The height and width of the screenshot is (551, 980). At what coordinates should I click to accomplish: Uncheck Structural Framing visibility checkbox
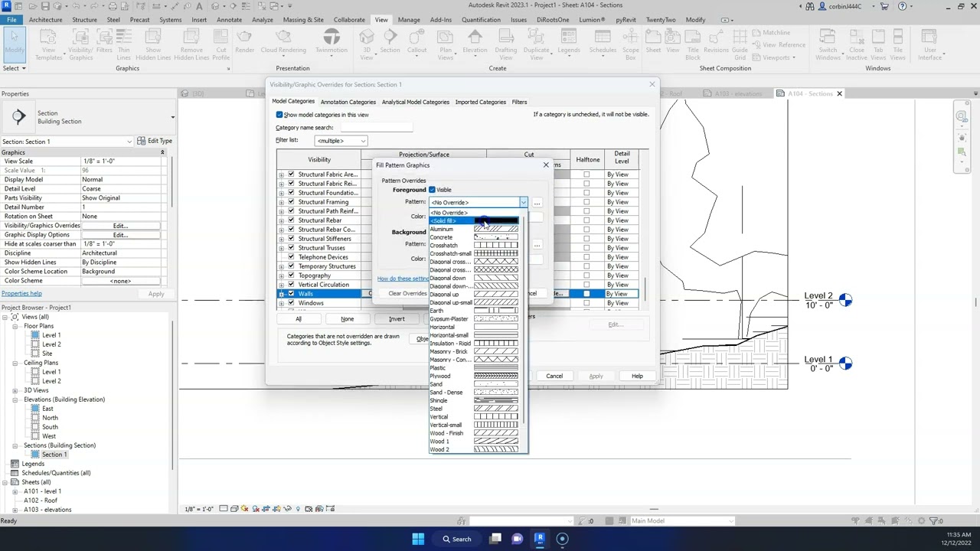pos(291,202)
